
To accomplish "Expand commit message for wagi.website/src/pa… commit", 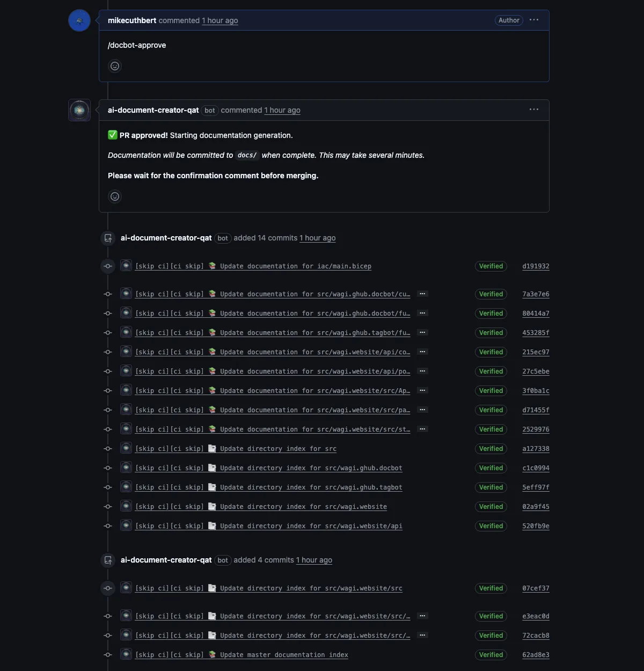I will [422, 410].
